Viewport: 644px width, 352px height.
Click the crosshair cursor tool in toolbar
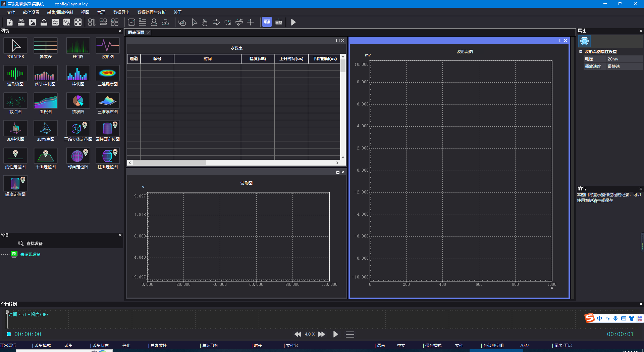click(x=251, y=23)
